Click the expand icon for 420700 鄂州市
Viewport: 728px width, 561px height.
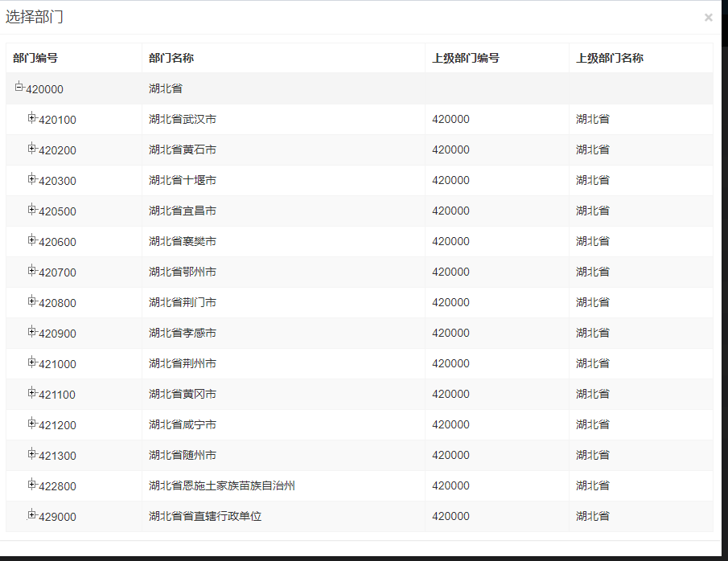click(31, 272)
